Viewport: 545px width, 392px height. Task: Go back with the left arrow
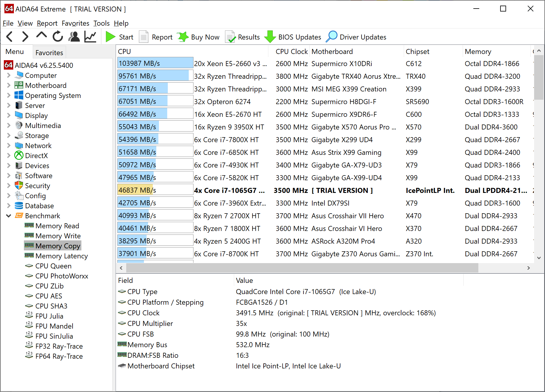click(x=9, y=37)
